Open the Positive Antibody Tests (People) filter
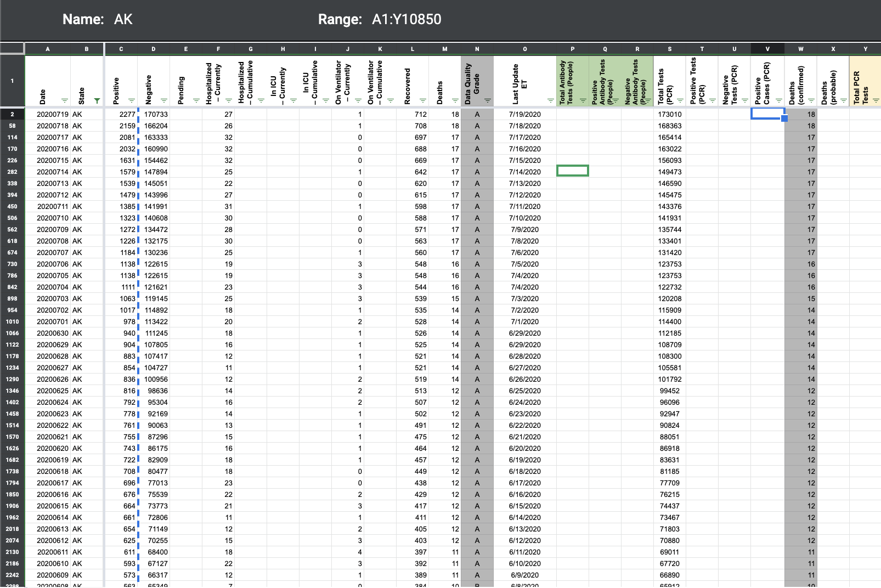 (615, 100)
